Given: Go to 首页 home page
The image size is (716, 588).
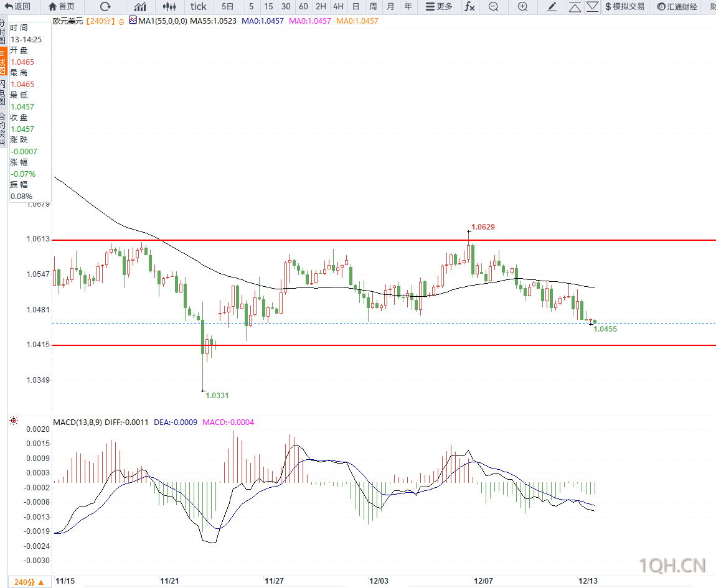Looking at the screenshot, I should 61,7.
